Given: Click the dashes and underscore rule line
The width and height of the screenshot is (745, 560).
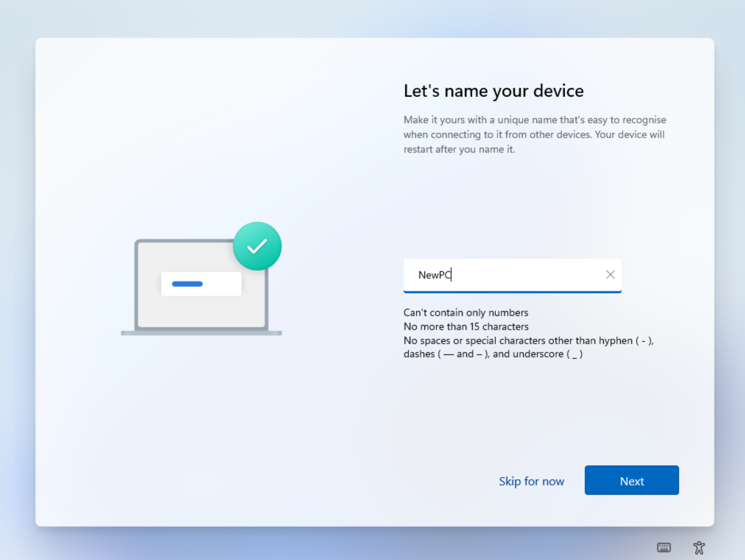Looking at the screenshot, I should [493, 354].
